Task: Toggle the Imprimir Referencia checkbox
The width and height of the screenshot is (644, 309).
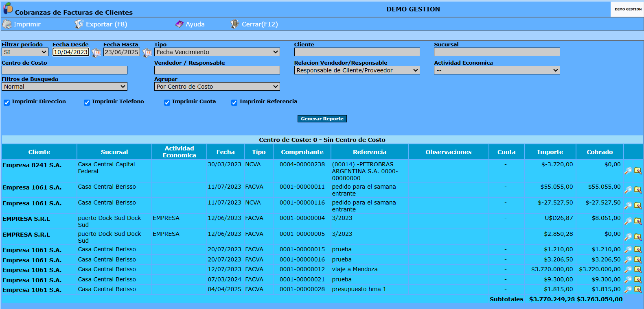Action: pyautogui.click(x=234, y=102)
